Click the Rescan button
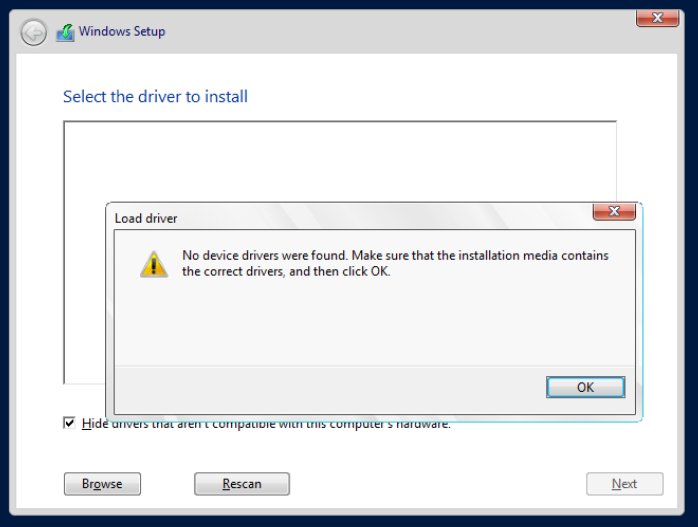 click(x=241, y=484)
